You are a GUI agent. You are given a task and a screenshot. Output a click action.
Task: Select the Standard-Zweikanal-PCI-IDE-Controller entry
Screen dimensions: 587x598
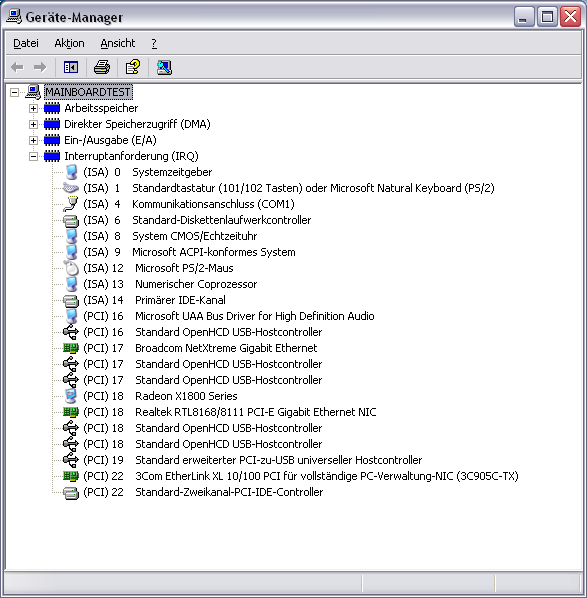pos(229,492)
